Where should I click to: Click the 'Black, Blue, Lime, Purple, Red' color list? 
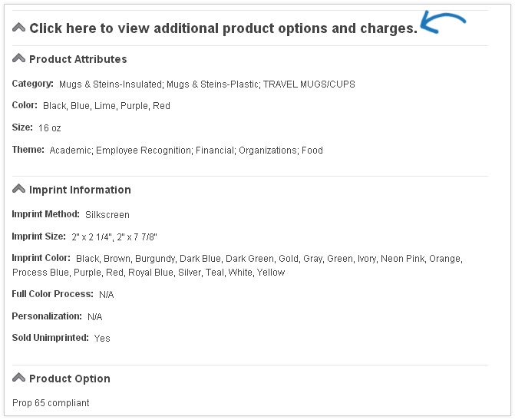(x=107, y=106)
